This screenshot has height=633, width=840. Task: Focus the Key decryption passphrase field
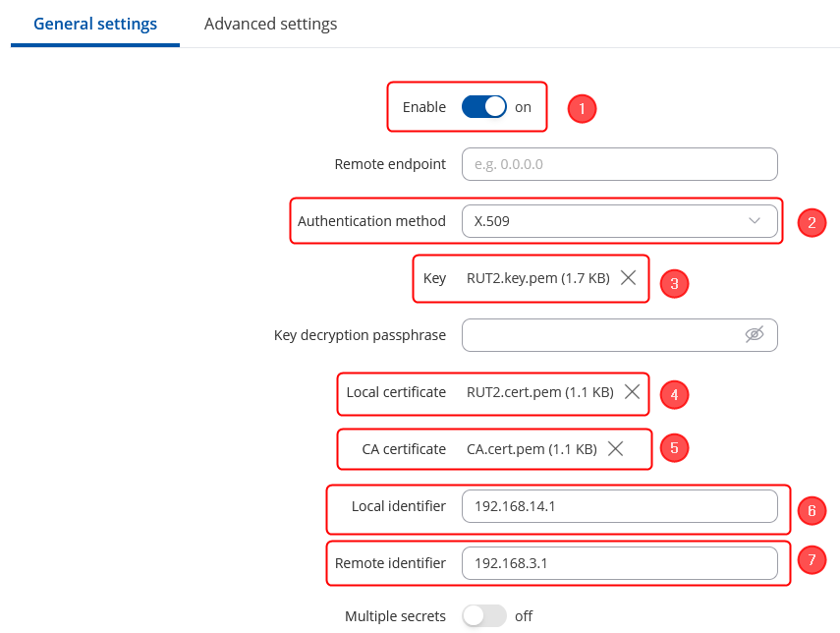(599, 335)
